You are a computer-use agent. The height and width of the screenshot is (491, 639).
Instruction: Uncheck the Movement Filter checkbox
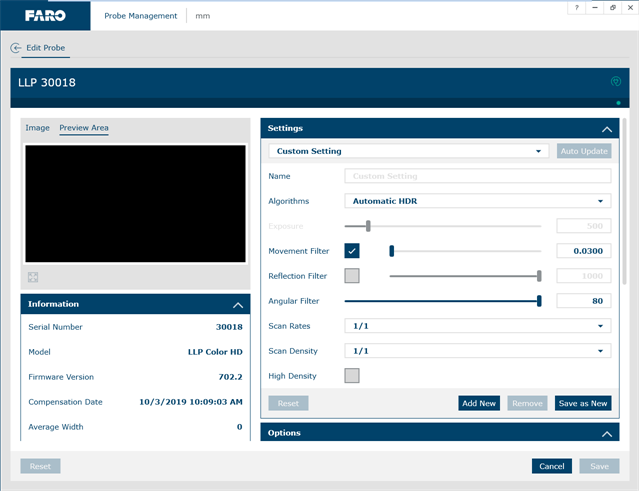coord(352,251)
